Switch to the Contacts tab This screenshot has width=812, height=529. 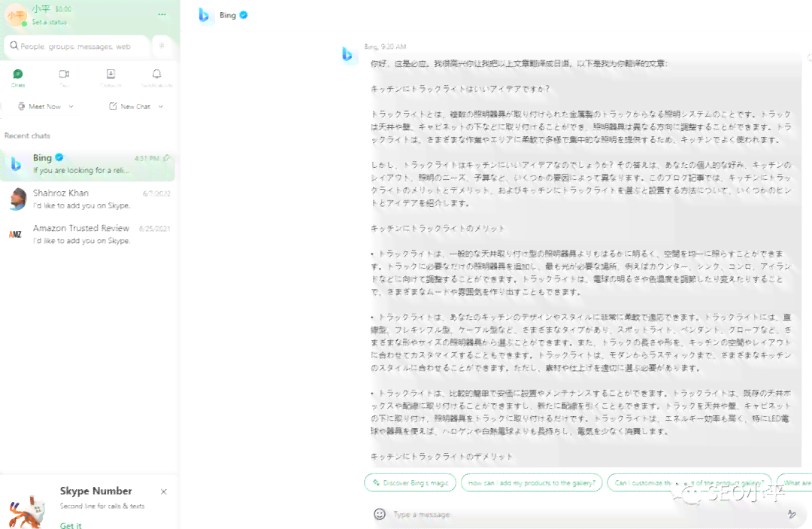(x=111, y=78)
